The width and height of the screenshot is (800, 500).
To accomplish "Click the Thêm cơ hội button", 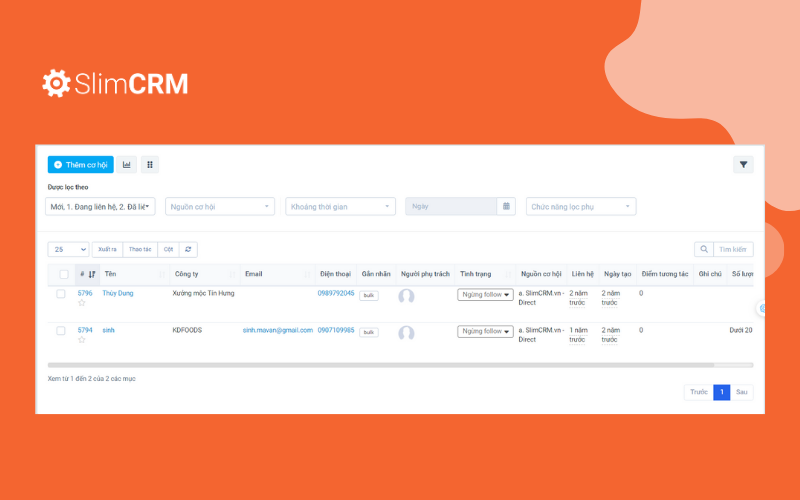I will 81,165.
